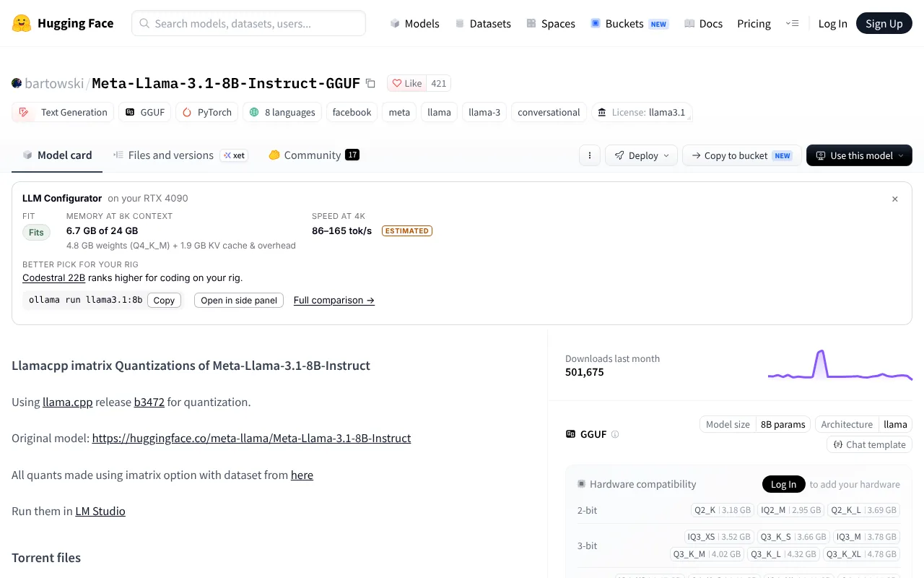
Task: Select the Q3_K_M 4.02 GB quant
Action: [707, 554]
